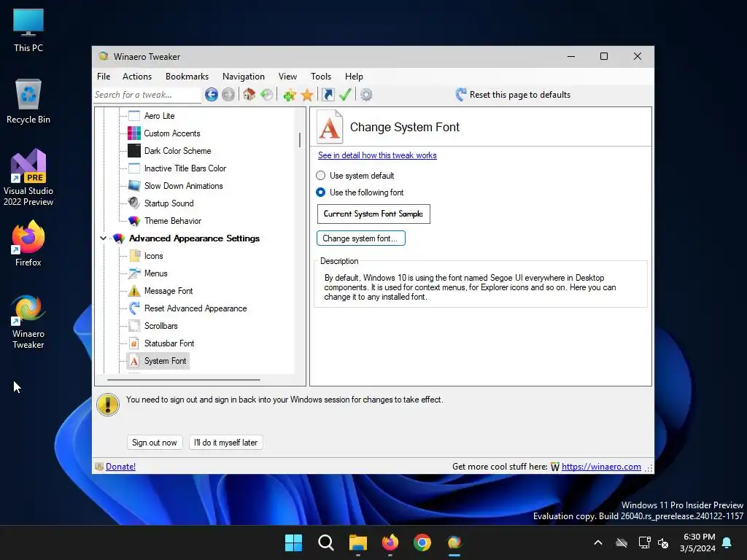
Task: Click the taskbar clock showing 6:30 PM
Action: 698,542
